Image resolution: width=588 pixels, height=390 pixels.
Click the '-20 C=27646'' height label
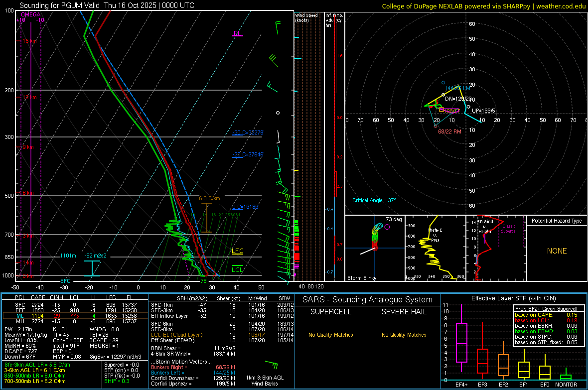[248, 154]
